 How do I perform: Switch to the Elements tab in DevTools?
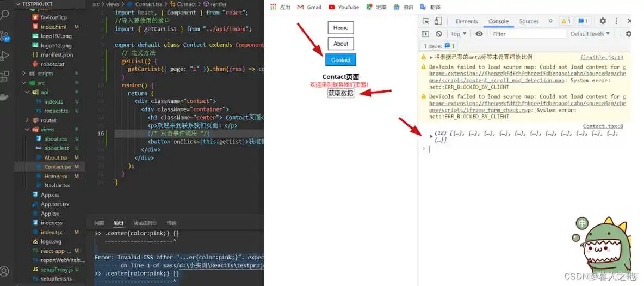click(467, 21)
